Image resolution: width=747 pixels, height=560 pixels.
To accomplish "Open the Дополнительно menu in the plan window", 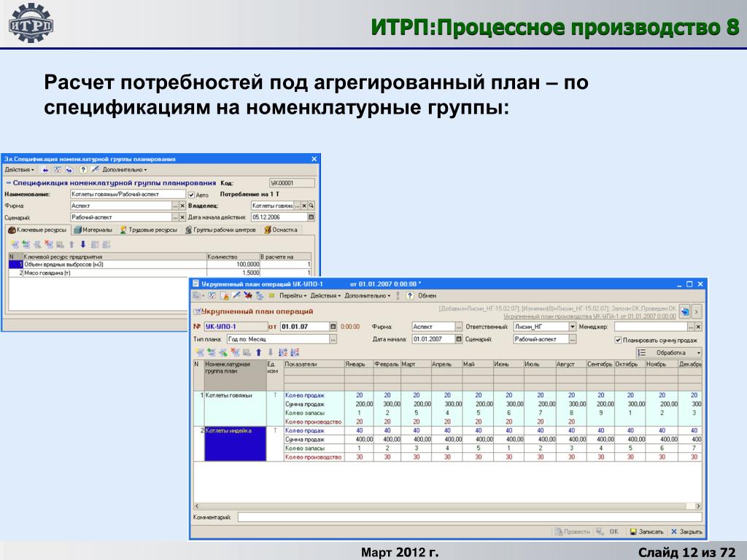I will click(368, 296).
